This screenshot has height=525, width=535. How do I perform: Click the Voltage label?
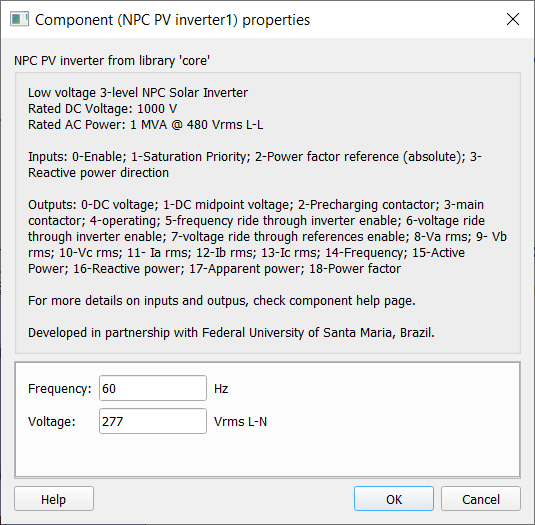52,422
